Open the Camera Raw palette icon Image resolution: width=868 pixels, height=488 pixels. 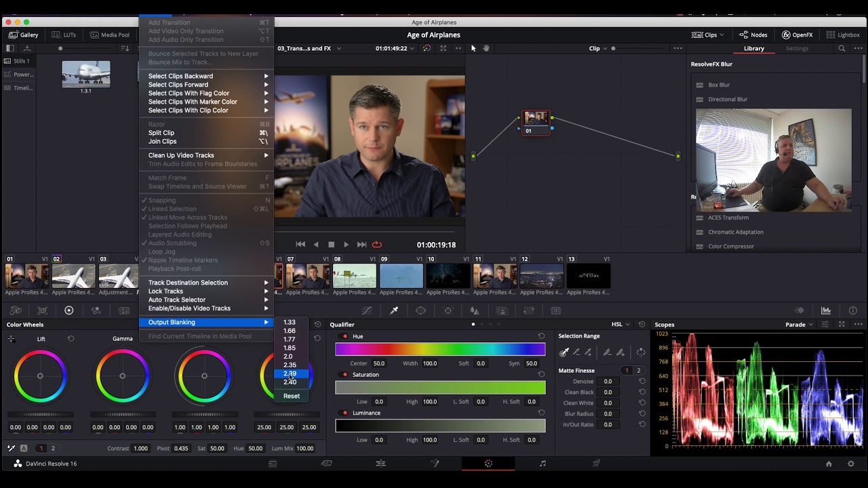click(15, 310)
